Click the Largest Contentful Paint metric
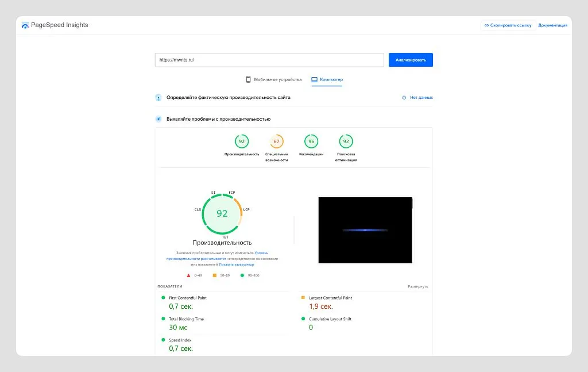Image resolution: width=588 pixels, height=372 pixels. (x=330, y=298)
